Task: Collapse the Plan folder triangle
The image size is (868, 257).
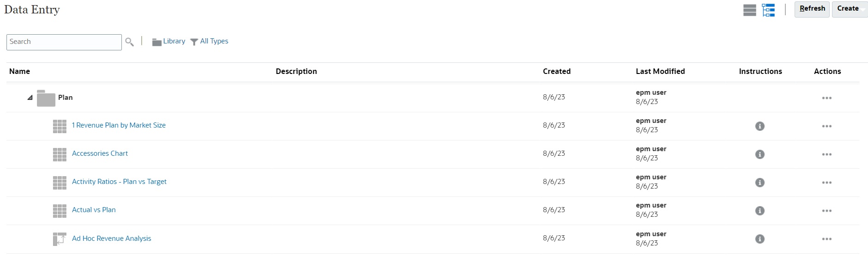Action: coord(30,98)
